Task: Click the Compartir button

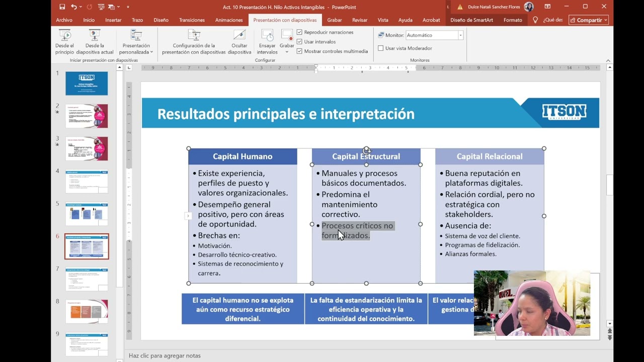Action: (x=589, y=20)
